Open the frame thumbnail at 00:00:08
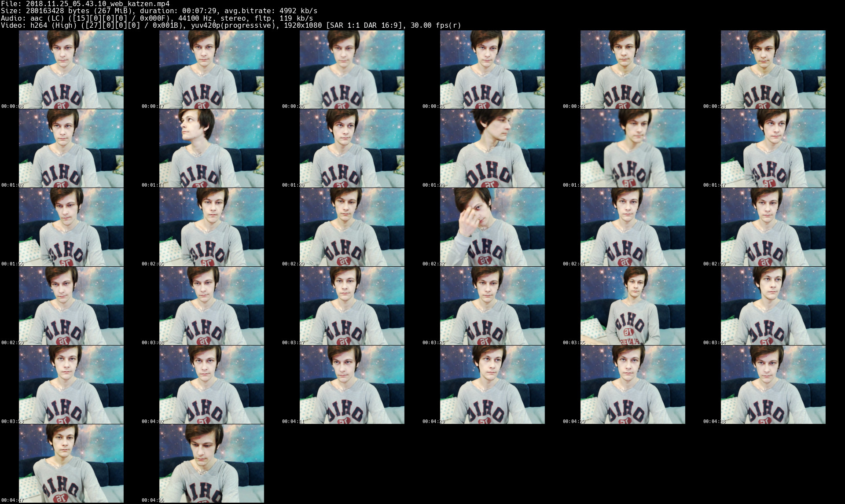Screen dimensions: 845x504 [71, 70]
